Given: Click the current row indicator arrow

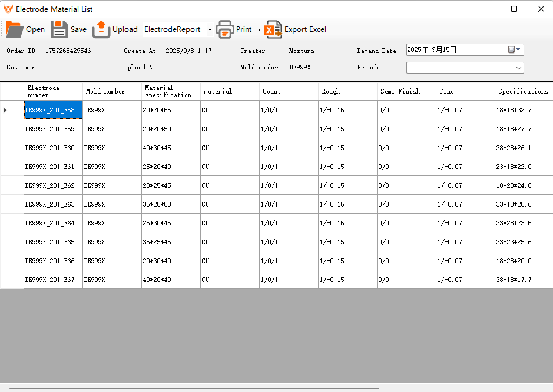Looking at the screenshot, I should point(5,110).
